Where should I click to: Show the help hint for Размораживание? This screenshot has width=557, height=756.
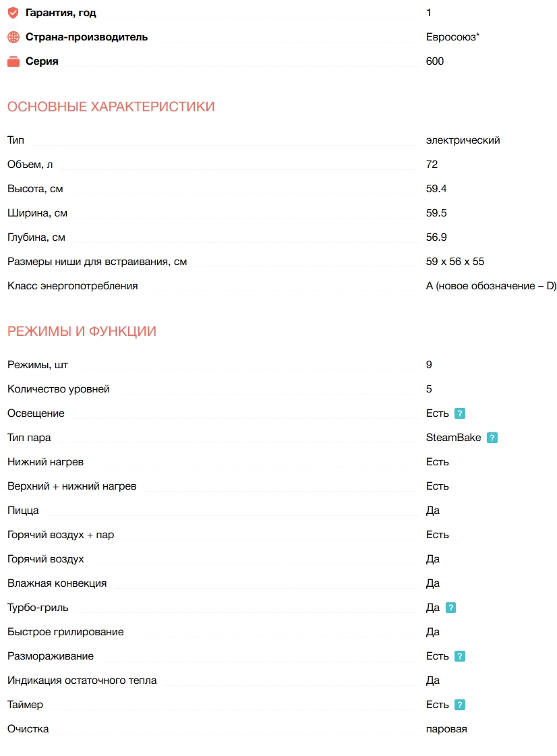(x=460, y=656)
